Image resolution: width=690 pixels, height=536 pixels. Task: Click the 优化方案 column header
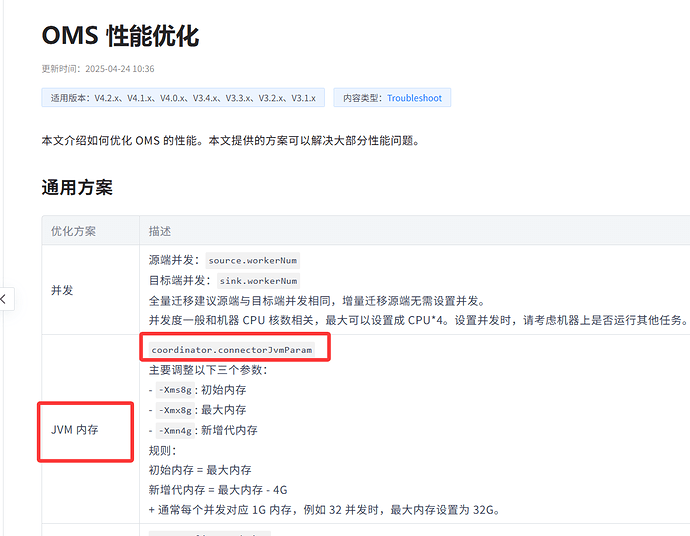tap(73, 231)
